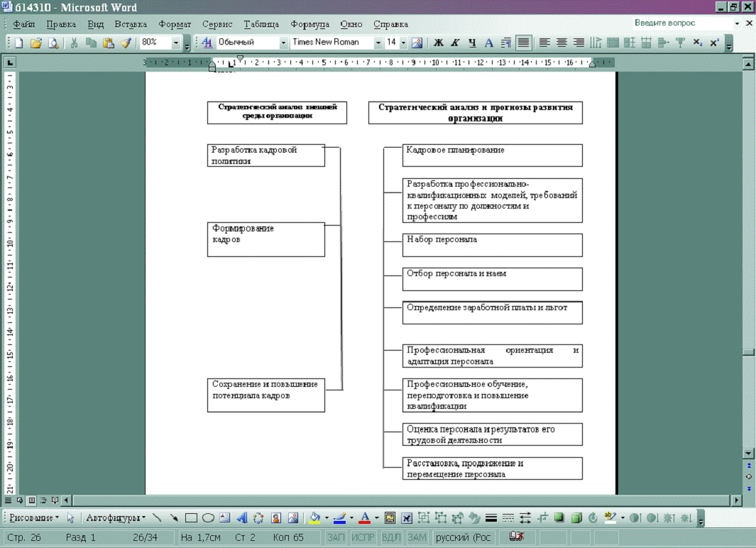The height and width of the screenshot is (548, 756).
Task: Insert WordArt from the drawing toolbar
Action: click(x=241, y=517)
